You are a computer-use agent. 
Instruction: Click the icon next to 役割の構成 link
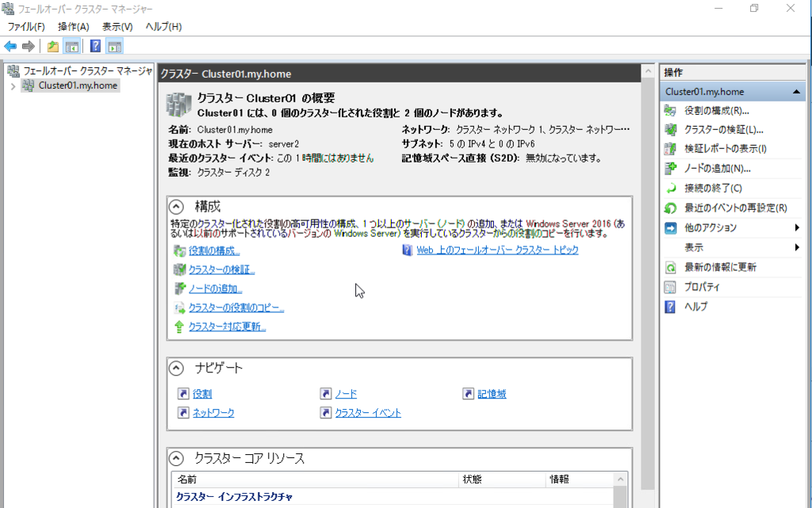[179, 251]
